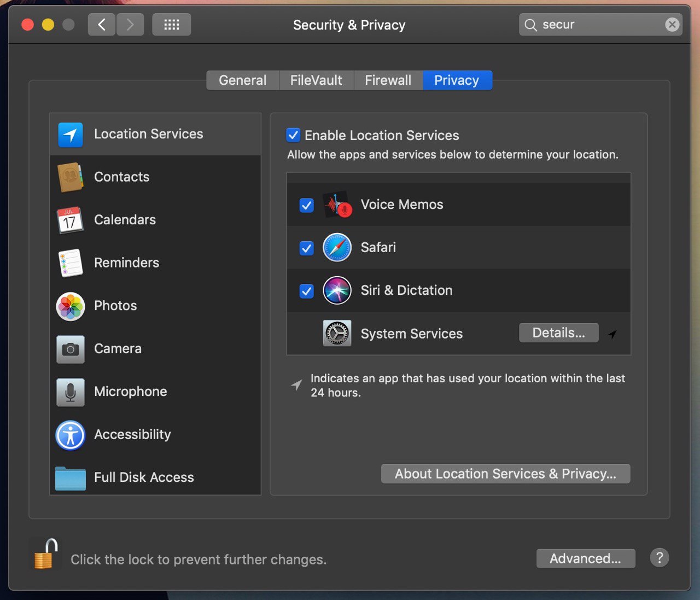
Task: Select the Privacy tab
Action: [x=457, y=80]
